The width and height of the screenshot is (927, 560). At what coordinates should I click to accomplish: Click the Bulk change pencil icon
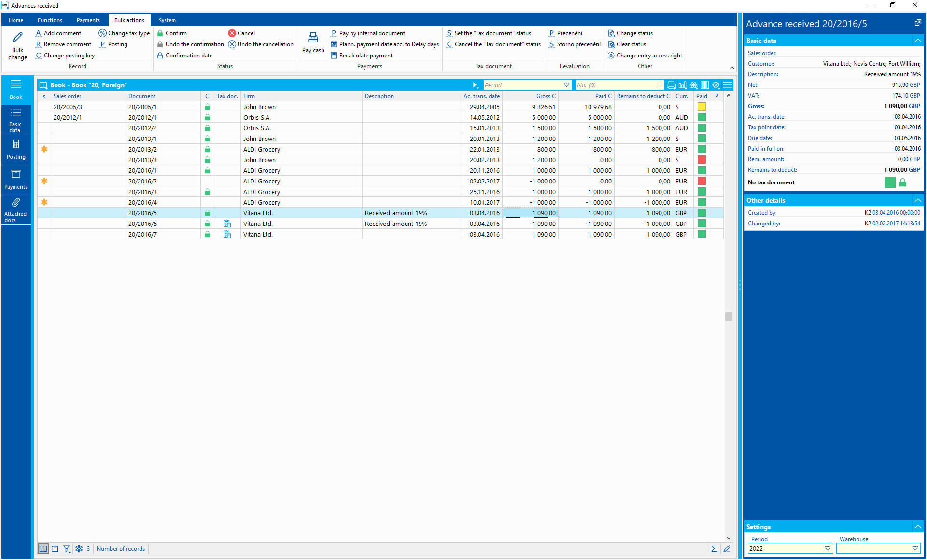[17, 38]
